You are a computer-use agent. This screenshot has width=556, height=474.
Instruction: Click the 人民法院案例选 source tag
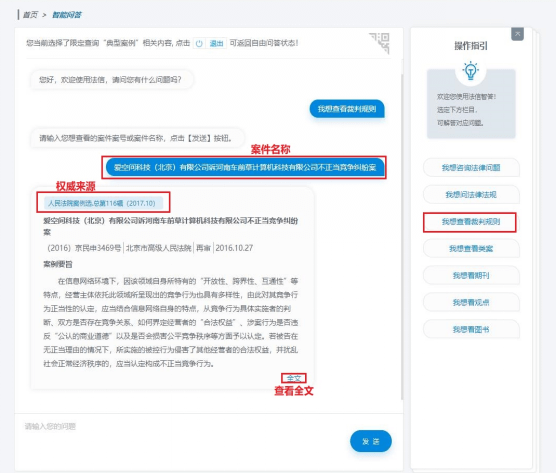coord(103,203)
